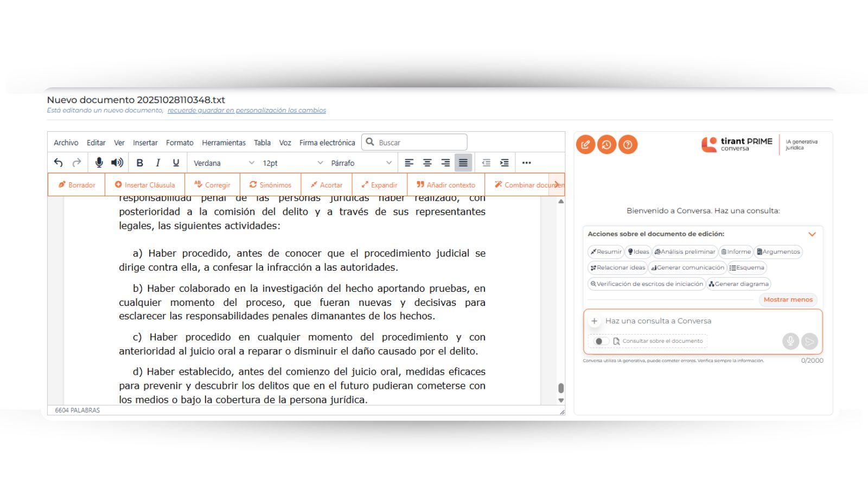The width and height of the screenshot is (868, 488).
Task: Open the Párrafo block style dropdown
Action: click(x=361, y=163)
